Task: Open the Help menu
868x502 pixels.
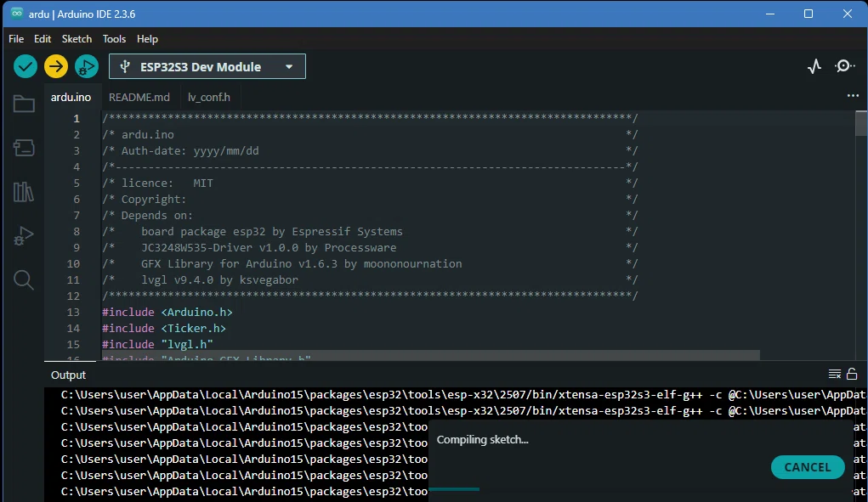Action: click(147, 39)
